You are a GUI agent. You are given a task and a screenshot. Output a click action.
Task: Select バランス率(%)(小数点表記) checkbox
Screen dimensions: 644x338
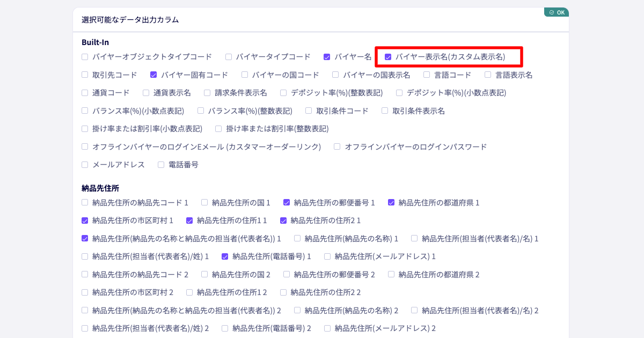tap(85, 111)
